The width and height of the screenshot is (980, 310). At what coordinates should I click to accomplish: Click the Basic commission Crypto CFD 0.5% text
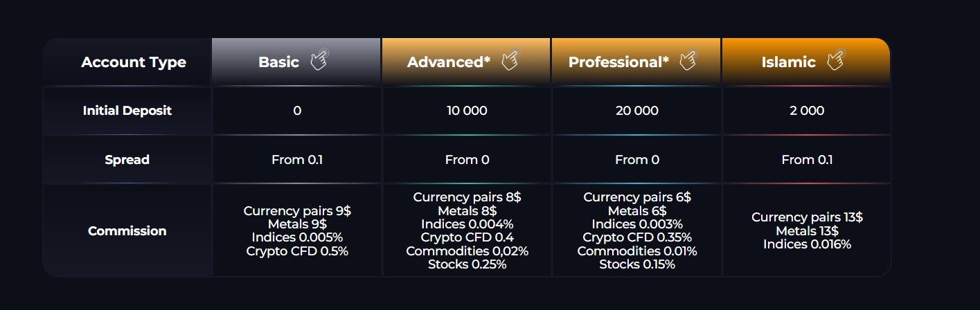297,251
